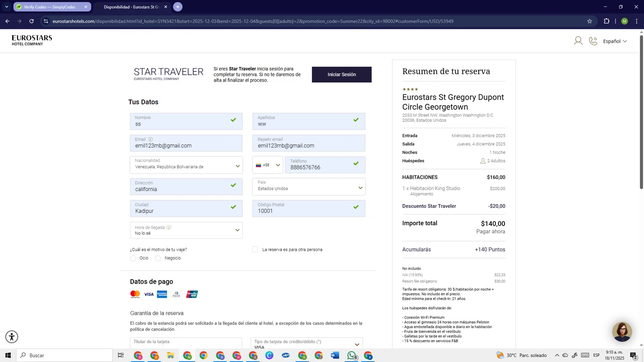
Task: Reload the page
Action: tap(31, 21)
